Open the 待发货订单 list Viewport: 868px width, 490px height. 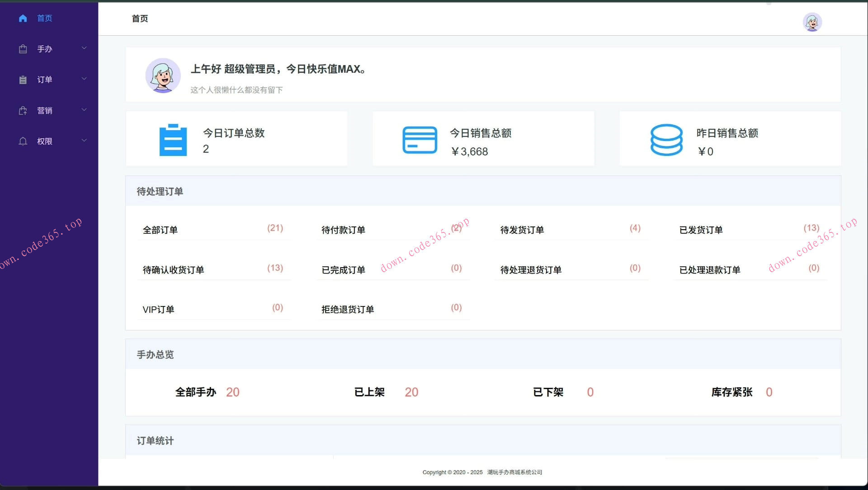pos(522,230)
